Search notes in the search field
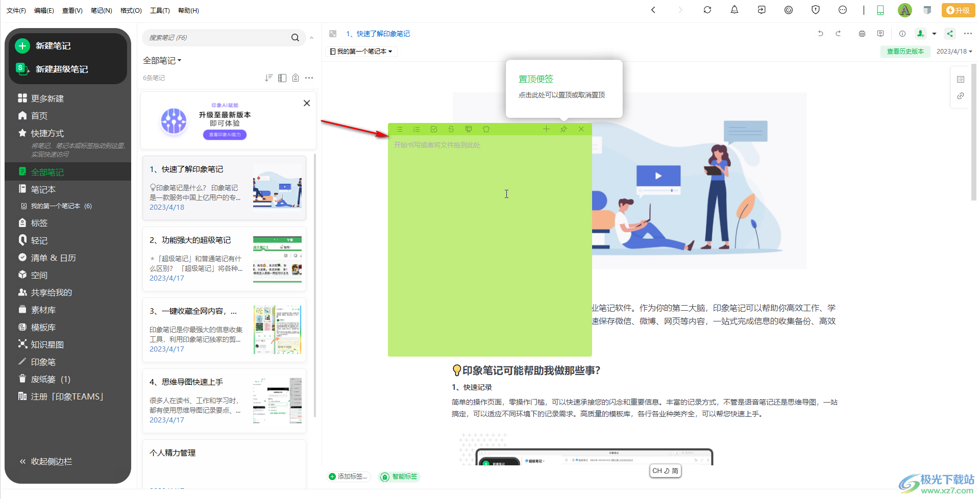The width and height of the screenshot is (980, 499). tap(217, 37)
